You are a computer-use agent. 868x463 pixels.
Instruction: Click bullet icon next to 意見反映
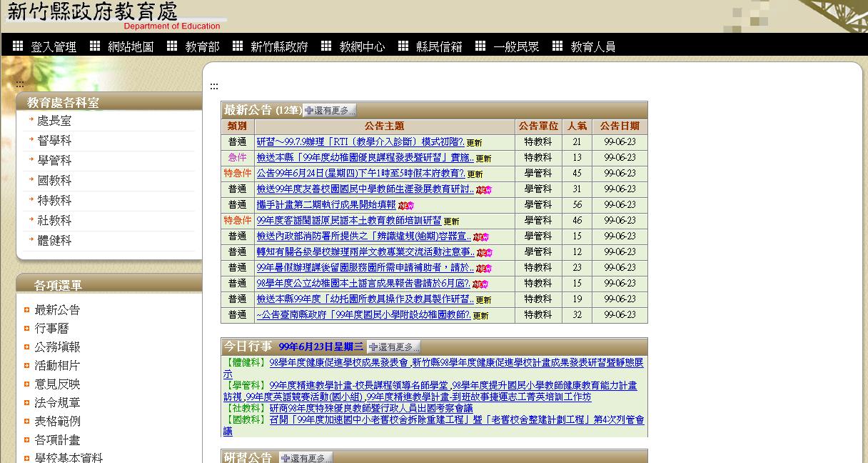(x=26, y=384)
